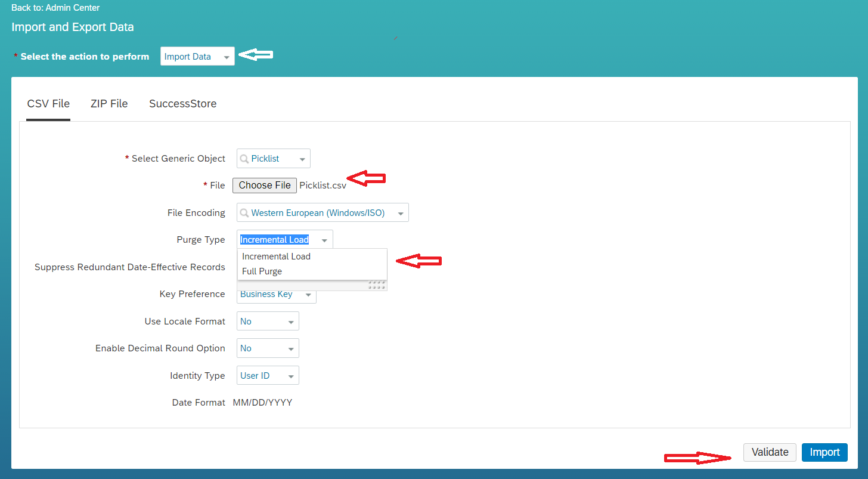The height and width of the screenshot is (479, 868).
Task: Click the Identity Type dropdown arrow icon
Action: (x=290, y=375)
